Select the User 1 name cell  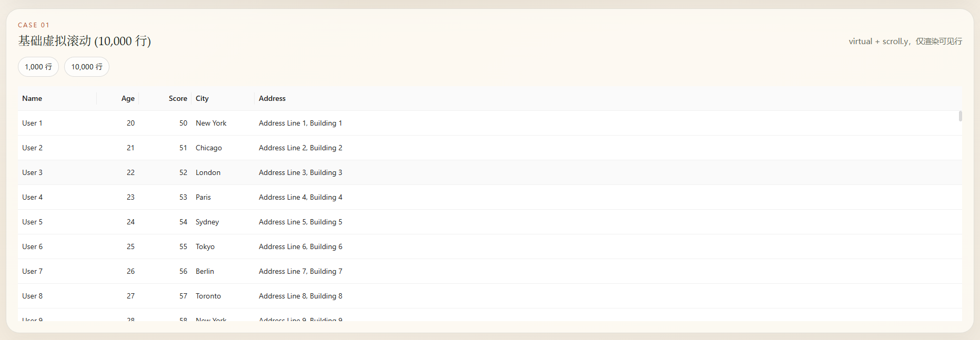[x=57, y=123]
